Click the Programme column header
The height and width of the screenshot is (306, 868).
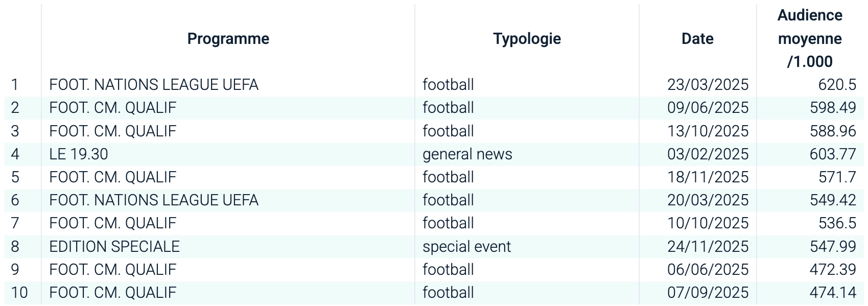click(228, 39)
